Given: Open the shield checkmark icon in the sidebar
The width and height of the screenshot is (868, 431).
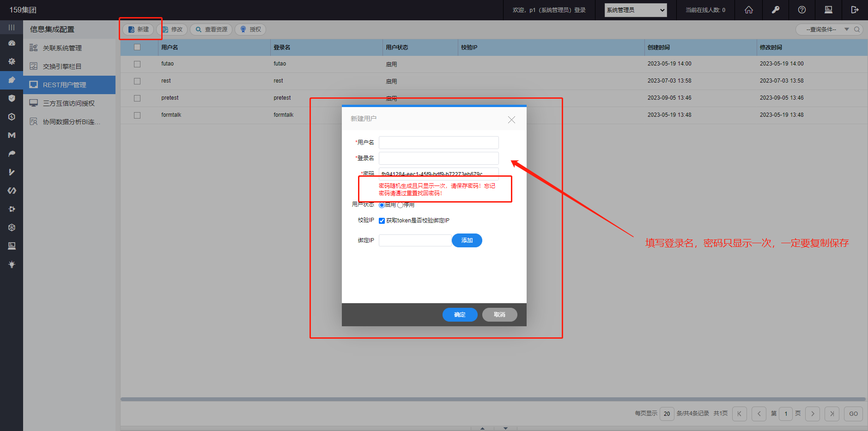Looking at the screenshot, I should coord(12,98).
